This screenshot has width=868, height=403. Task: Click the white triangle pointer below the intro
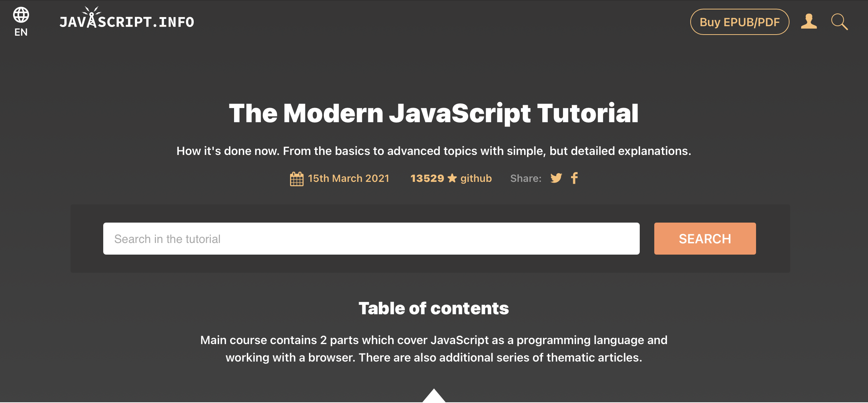434,398
